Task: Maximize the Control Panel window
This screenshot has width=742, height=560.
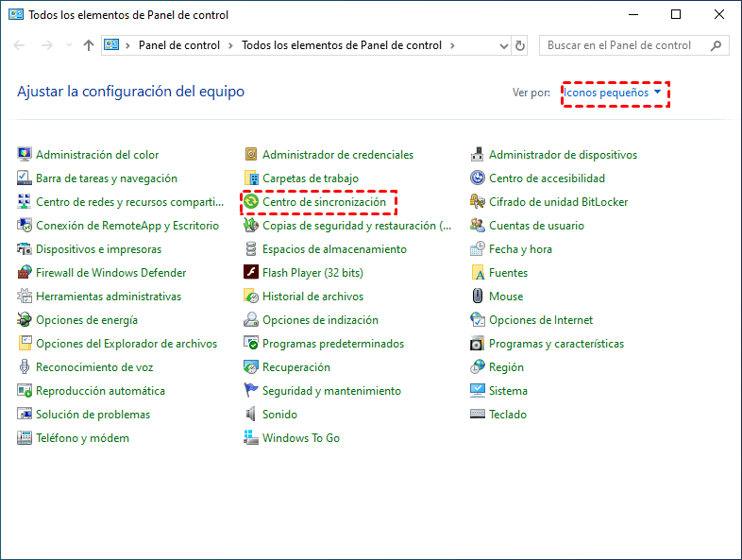Action: [x=676, y=15]
